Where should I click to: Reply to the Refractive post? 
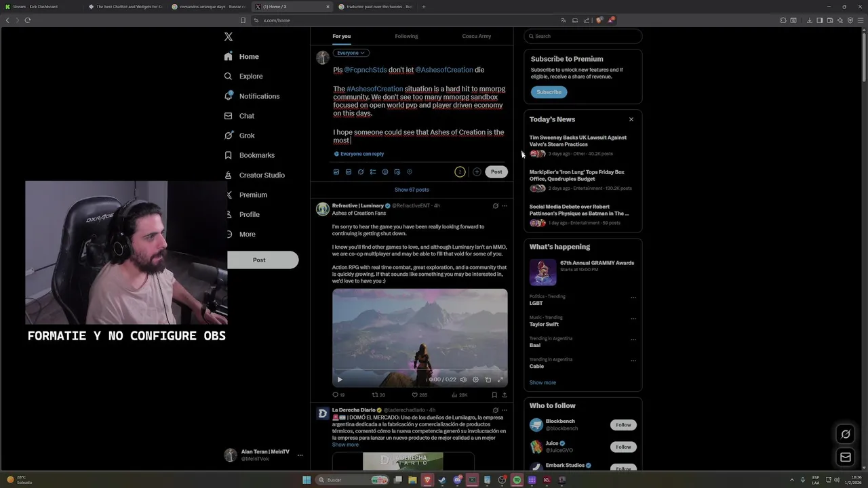click(x=338, y=394)
